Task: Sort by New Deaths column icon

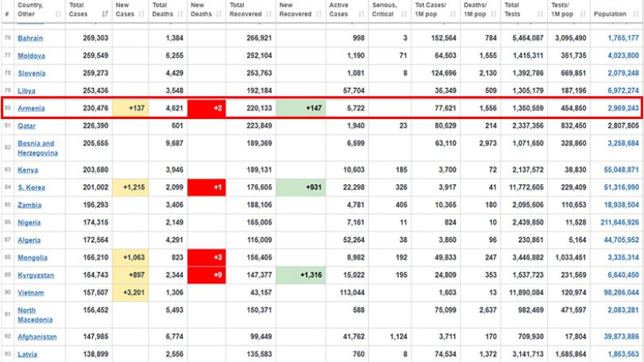Action: [218, 14]
